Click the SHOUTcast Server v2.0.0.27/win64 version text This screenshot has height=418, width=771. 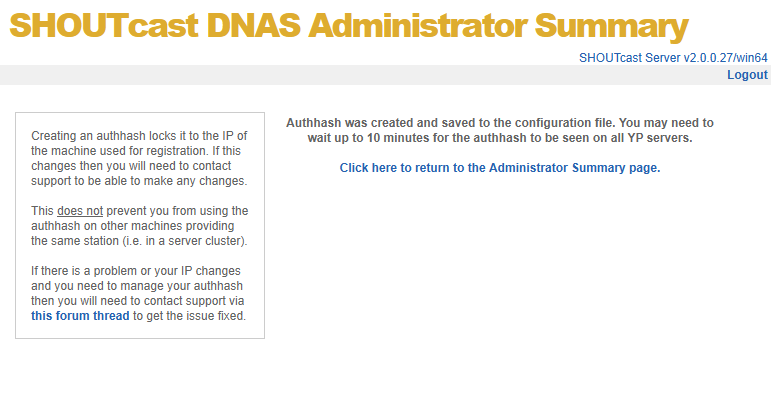tap(673, 58)
